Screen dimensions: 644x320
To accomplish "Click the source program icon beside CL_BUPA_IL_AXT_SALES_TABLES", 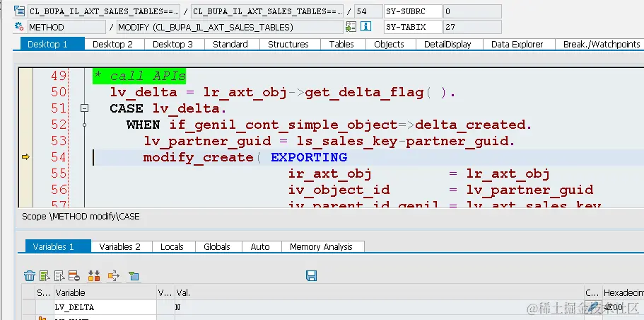I will click(19, 11).
